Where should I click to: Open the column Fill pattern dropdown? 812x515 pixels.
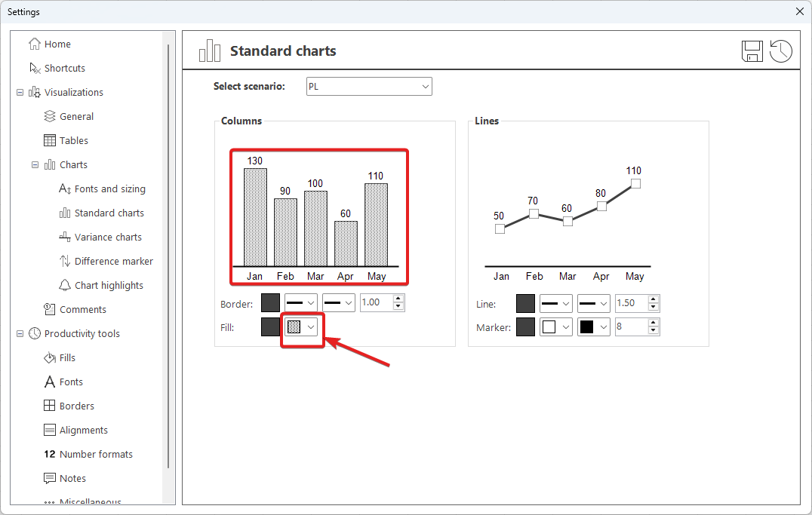(302, 327)
